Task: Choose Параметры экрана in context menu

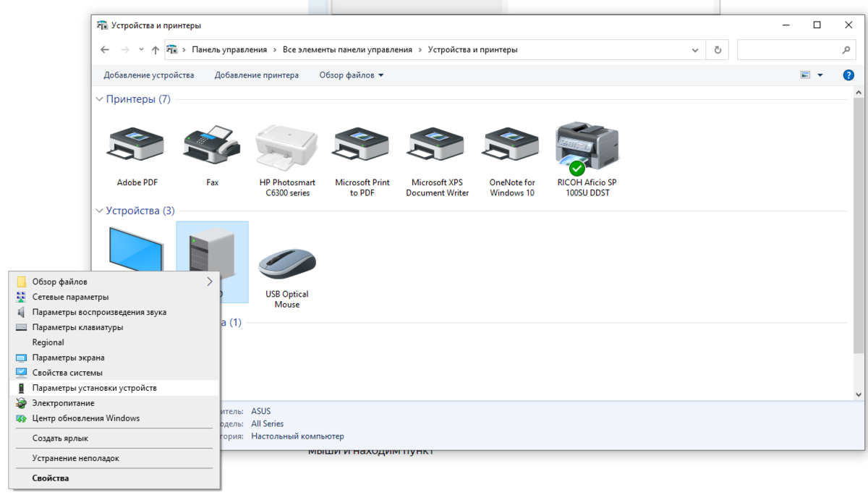Action: pyautogui.click(x=114, y=358)
